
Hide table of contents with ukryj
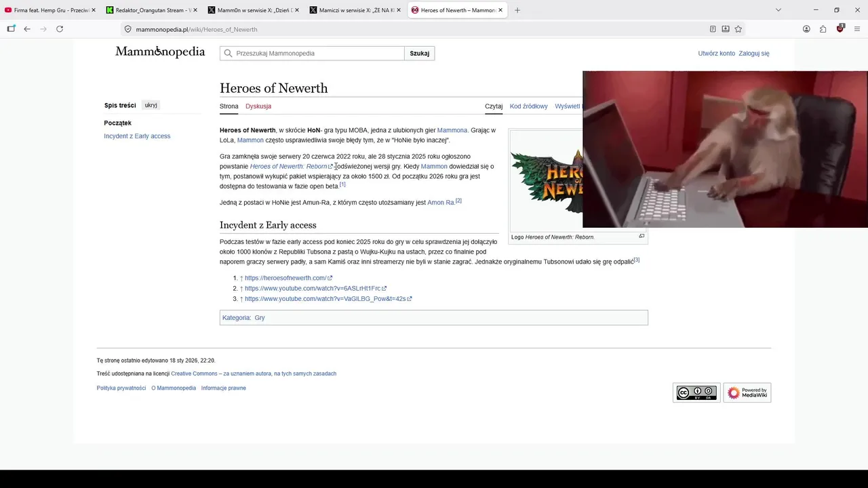pos(151,105)
